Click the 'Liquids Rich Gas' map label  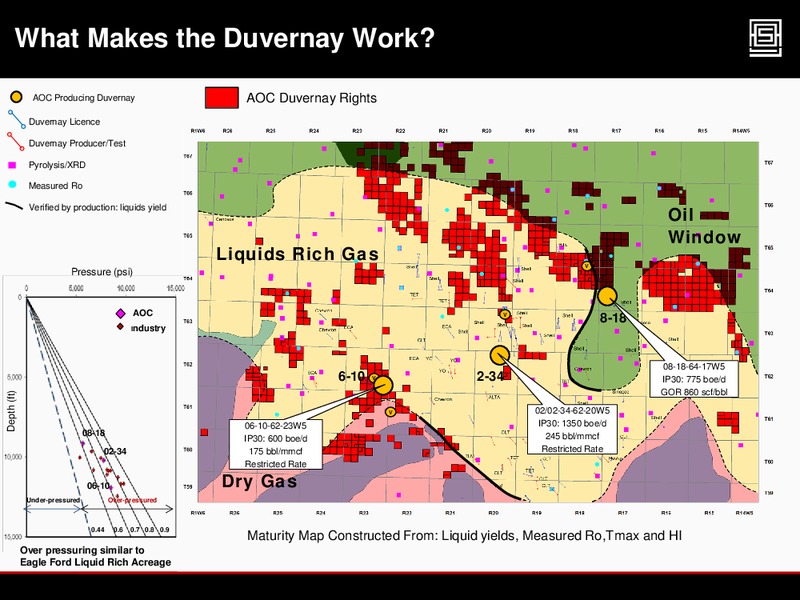297,254
